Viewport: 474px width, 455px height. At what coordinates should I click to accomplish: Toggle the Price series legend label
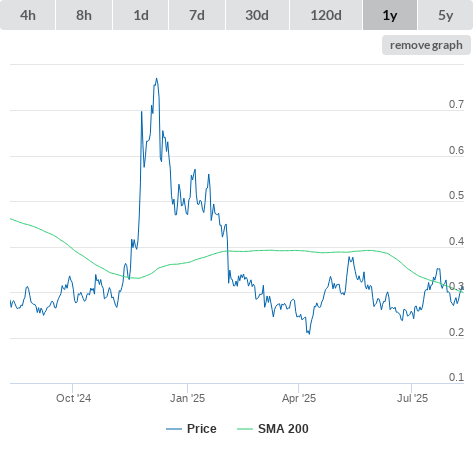(x=201, y=429)
